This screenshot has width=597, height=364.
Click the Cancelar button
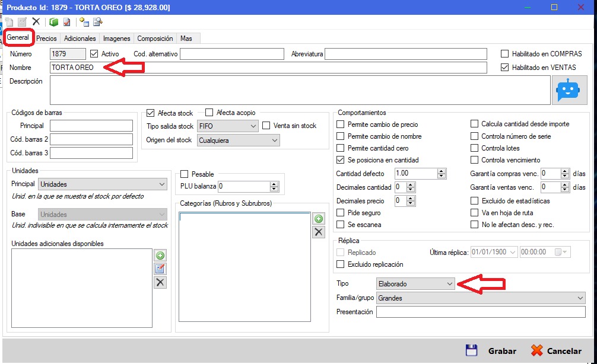click(x=556, y=350)
